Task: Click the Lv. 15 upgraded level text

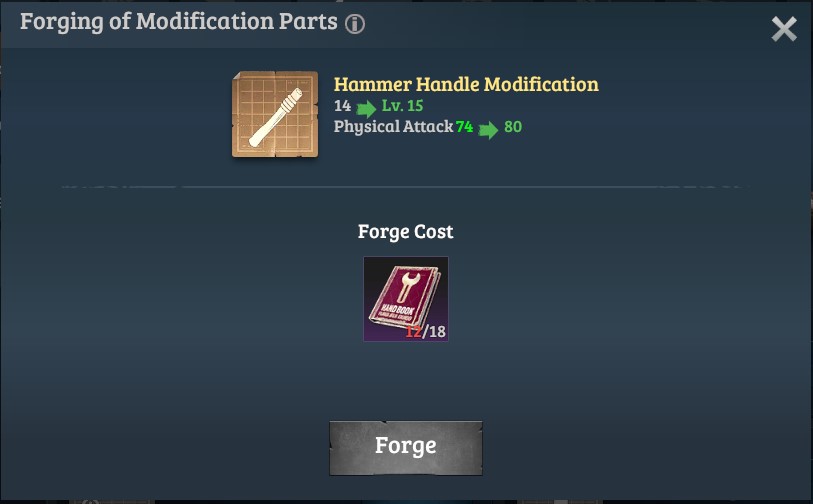Action: [402, 106]
